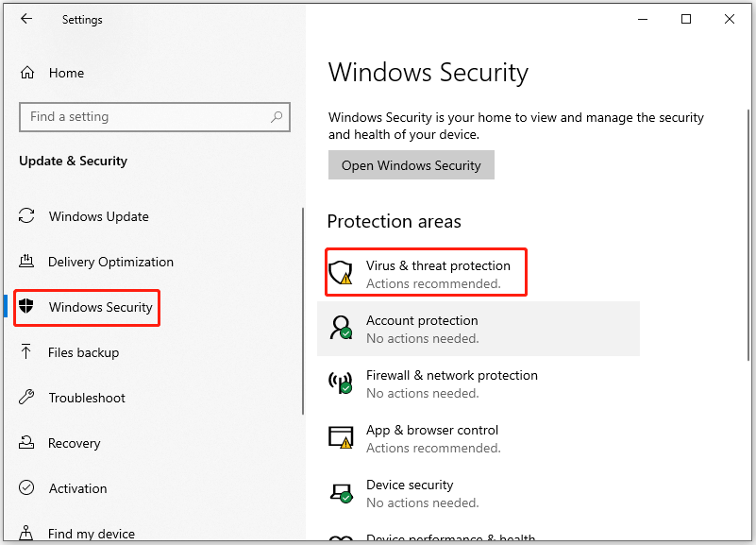The height and width of the screenshot is (545, 756).
Task: Click the Firewall & network icon
Action: click(x=340, y=383)
